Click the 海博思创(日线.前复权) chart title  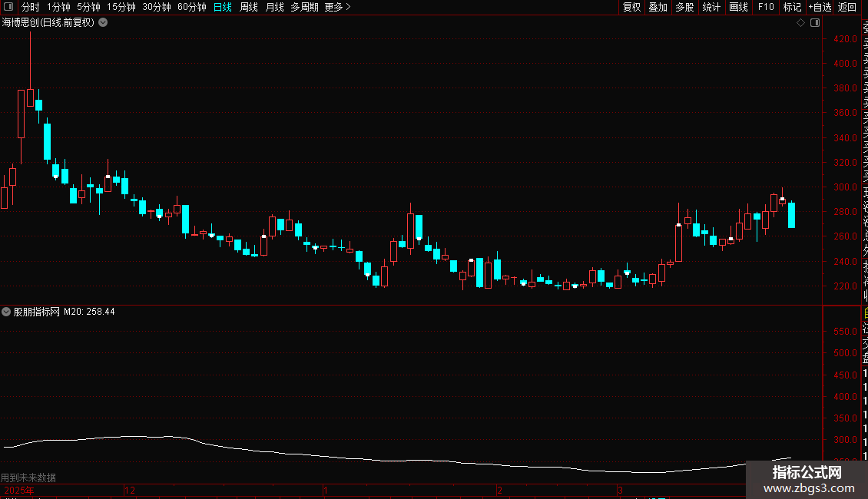48,22
